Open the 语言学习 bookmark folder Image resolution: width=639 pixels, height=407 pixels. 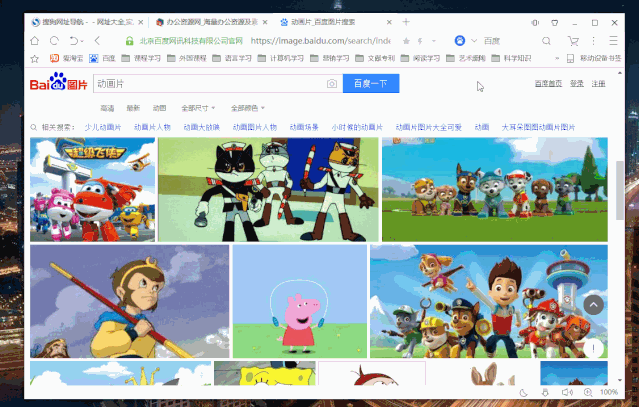[232, 59]
